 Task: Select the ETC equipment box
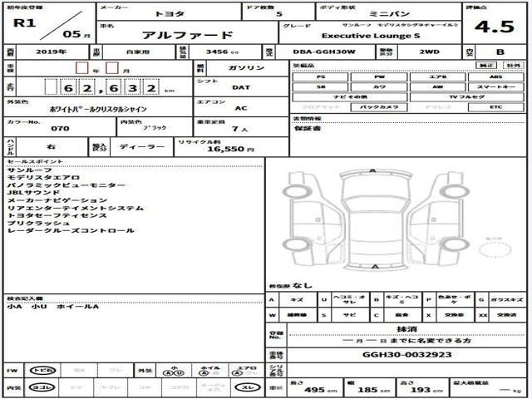[495, 107]
